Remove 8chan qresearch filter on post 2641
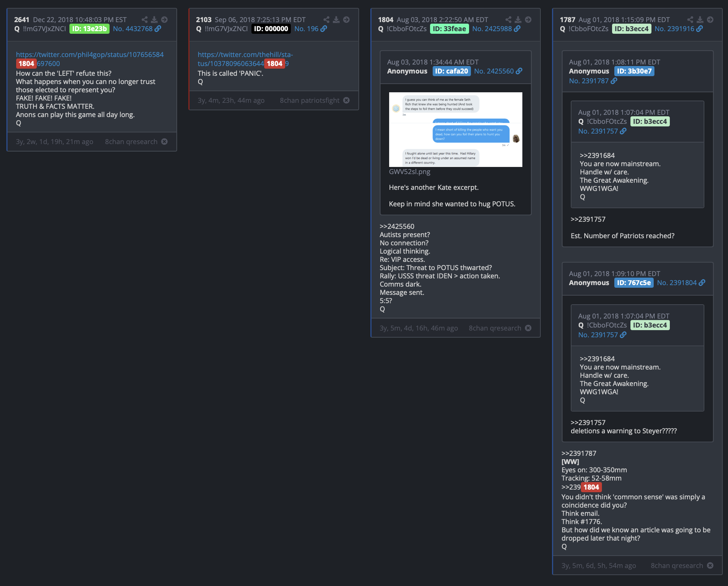The image size is (728, 586). pyautogui.click(x=164, y=141)
